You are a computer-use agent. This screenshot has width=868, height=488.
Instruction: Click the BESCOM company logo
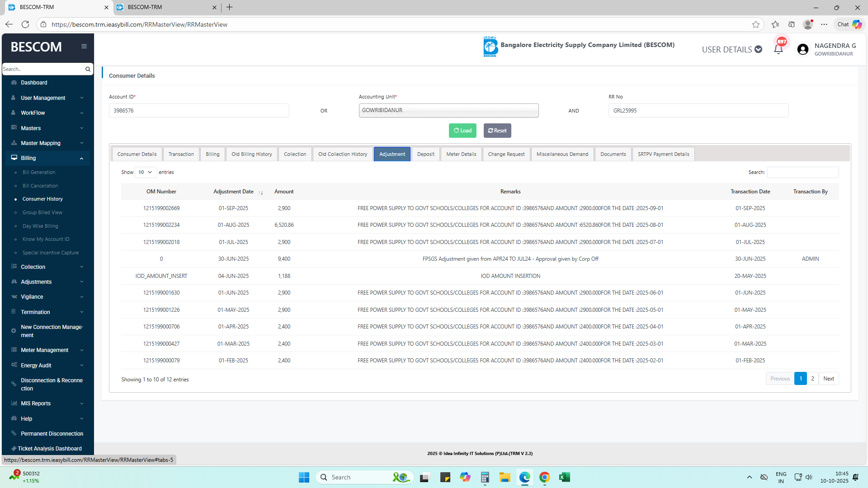pyautogui.click(x=490, y=47)
